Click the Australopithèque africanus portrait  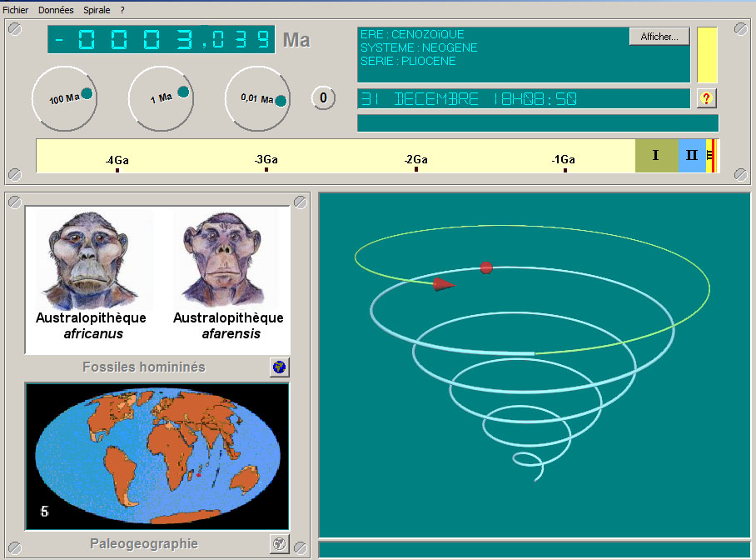tap(91, 260)
